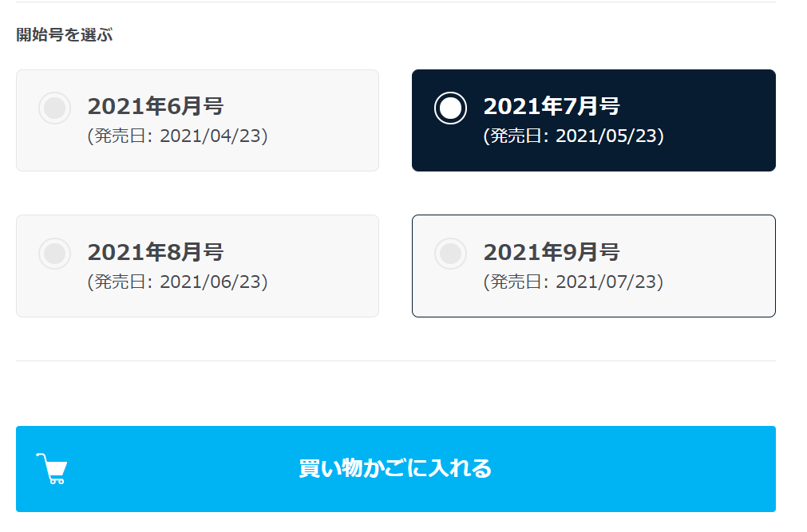Click the 発売日: 2021/07/23 release date text
The width and height of the screenshot is (807, 532).
(573, 282)
